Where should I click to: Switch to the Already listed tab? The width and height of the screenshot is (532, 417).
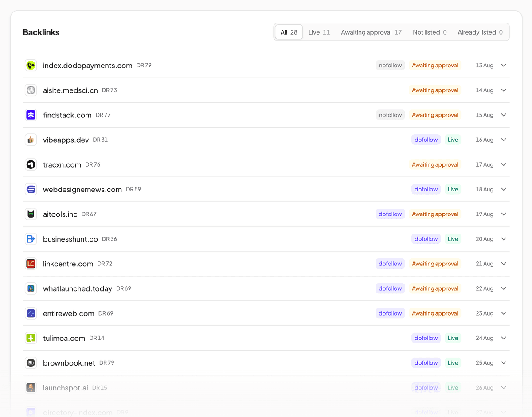[x=480, y=32]
